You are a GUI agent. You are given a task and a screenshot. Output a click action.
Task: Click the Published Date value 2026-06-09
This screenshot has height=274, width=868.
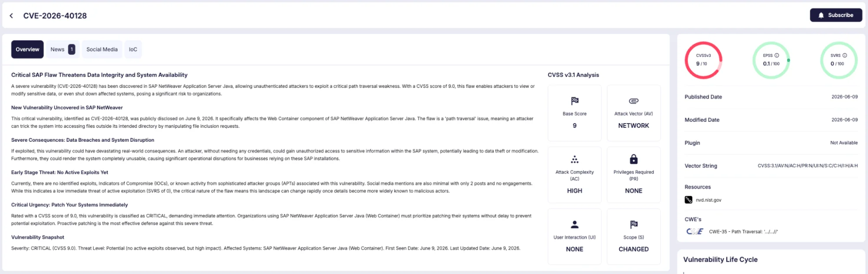pos(845,97)
